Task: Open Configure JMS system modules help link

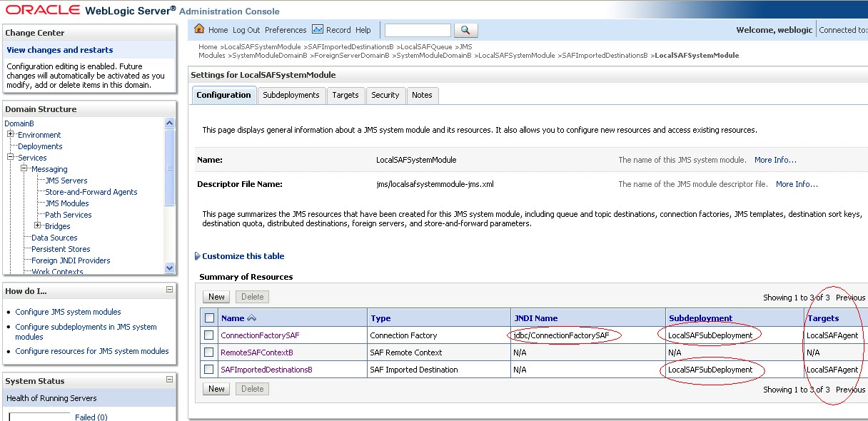Action: coord(68,312)
